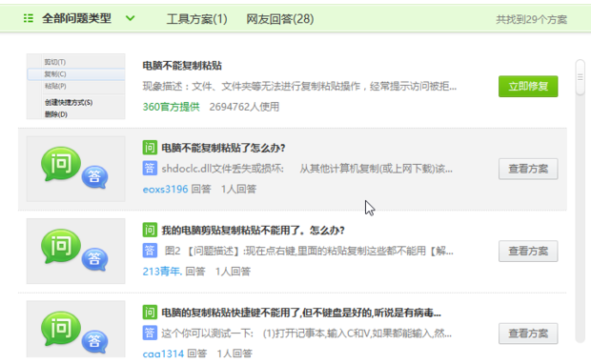Click 答 icon beside 这个你可以测试一下 answer
This screenshot has width=591, height=364.
click(150, 334)
